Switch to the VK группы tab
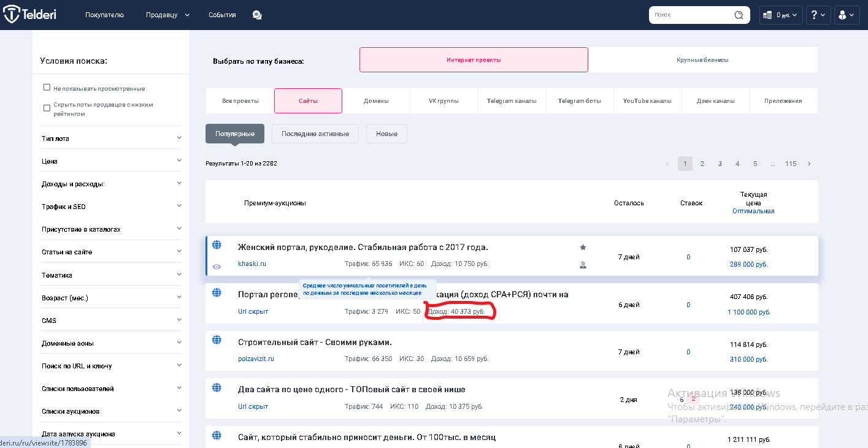The height and width of the screenshot is (448, 868). 444,101
